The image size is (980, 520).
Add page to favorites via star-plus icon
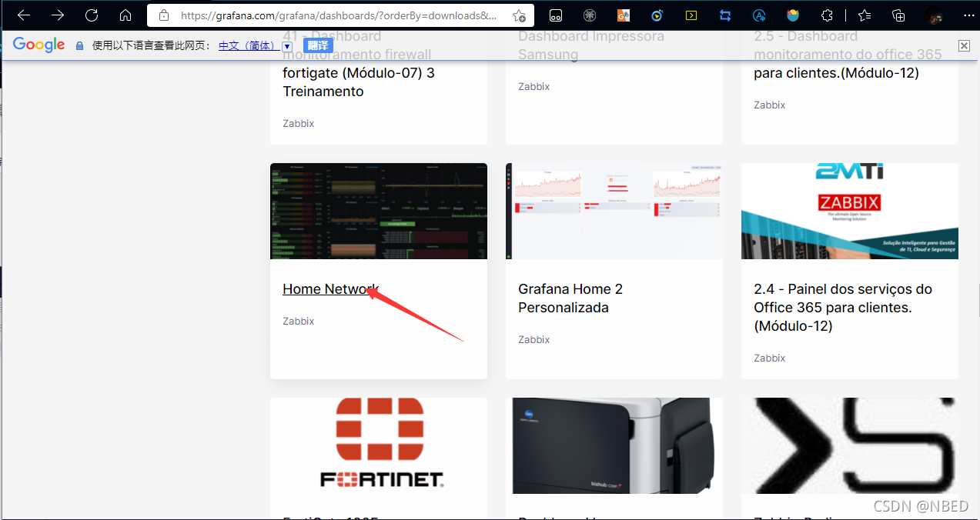click(520, 15)
